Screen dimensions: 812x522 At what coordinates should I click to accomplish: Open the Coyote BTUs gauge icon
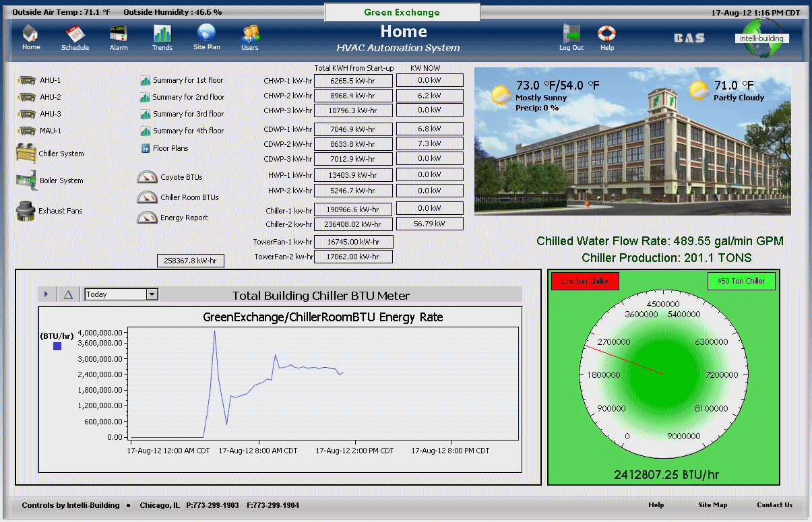pyautogui.click(x=147, y=176)
